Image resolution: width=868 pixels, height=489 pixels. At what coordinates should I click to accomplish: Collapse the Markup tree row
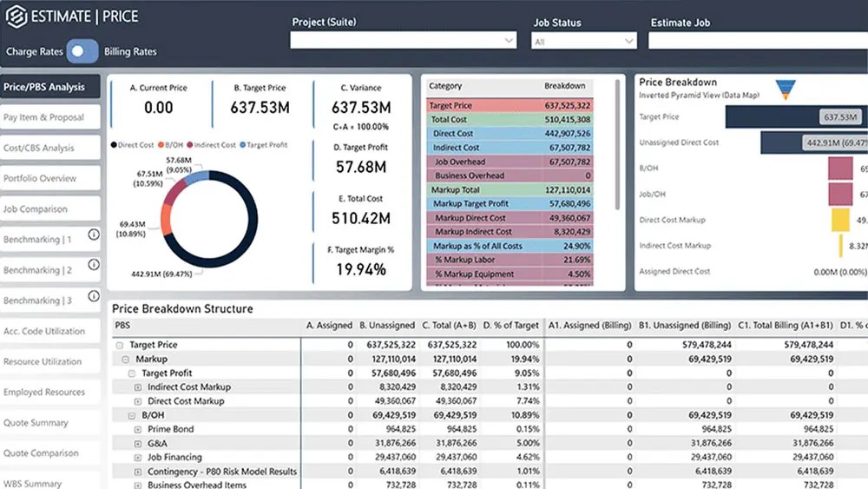click(126, 359)
